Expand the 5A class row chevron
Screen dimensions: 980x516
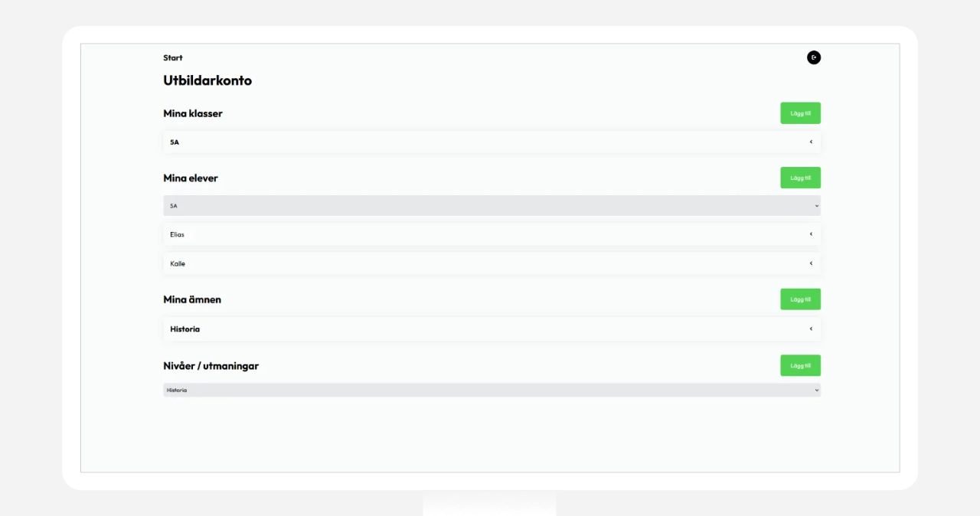(811, 142)
